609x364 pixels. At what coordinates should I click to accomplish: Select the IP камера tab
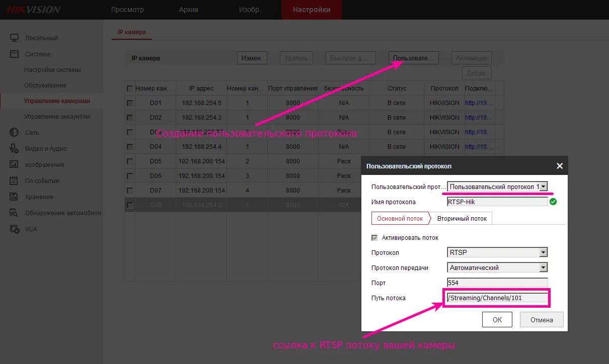132,32
